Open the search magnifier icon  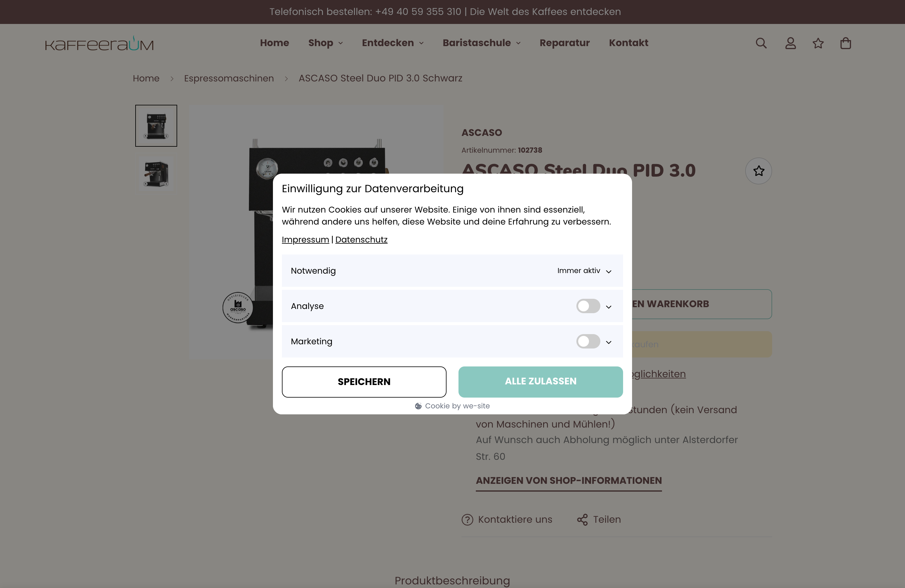tap(761, 43)
